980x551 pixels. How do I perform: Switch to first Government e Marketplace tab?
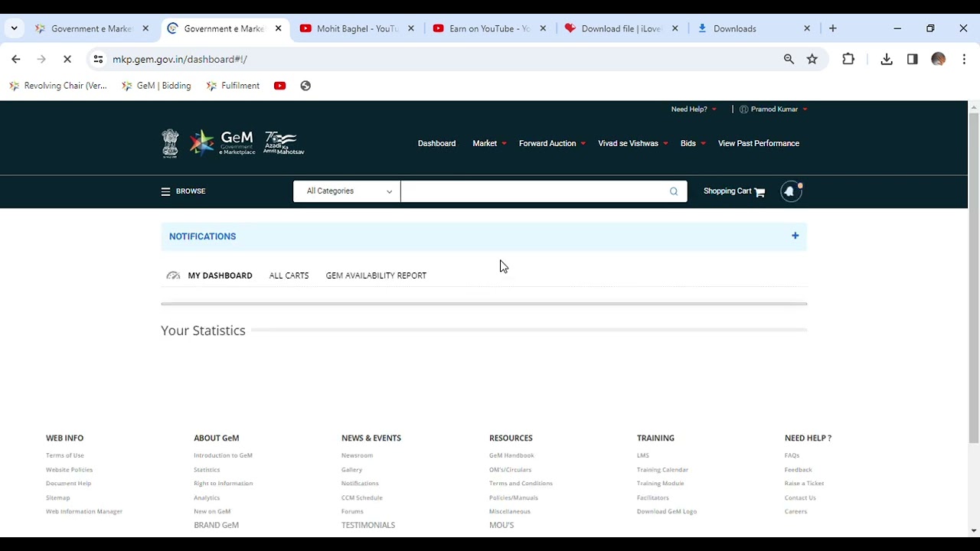[x=92, y=28]
